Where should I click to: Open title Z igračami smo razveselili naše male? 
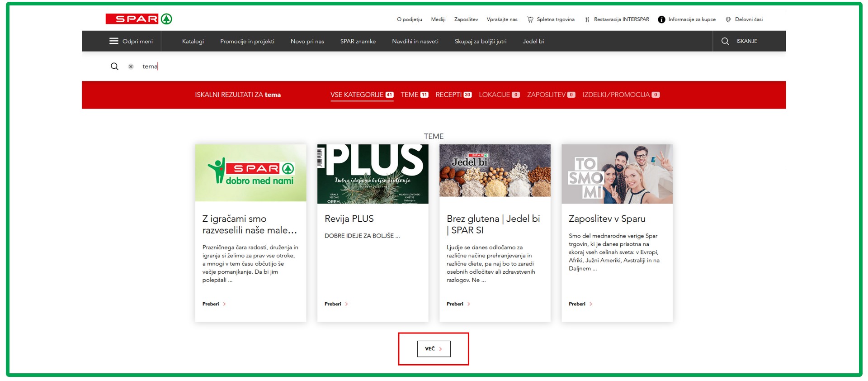[250, 224]
